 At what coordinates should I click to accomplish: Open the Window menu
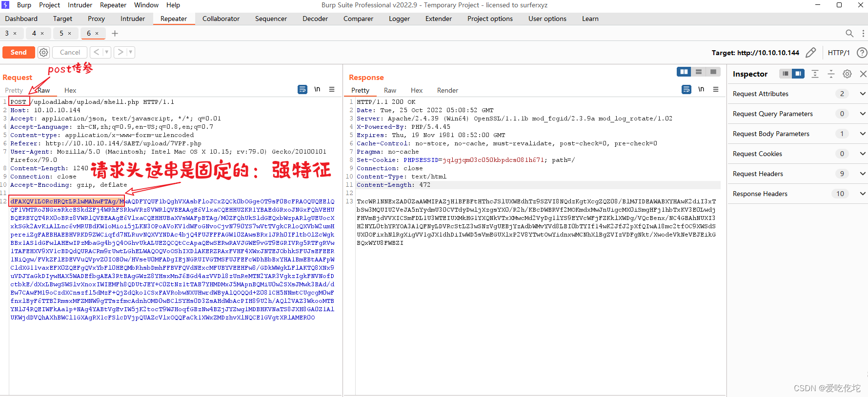coord(146,5)
